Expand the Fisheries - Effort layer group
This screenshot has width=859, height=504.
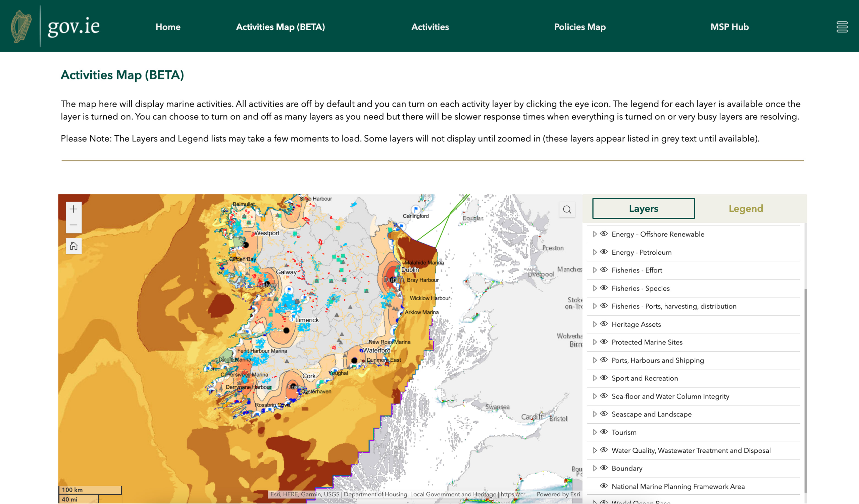click(595, 270)
